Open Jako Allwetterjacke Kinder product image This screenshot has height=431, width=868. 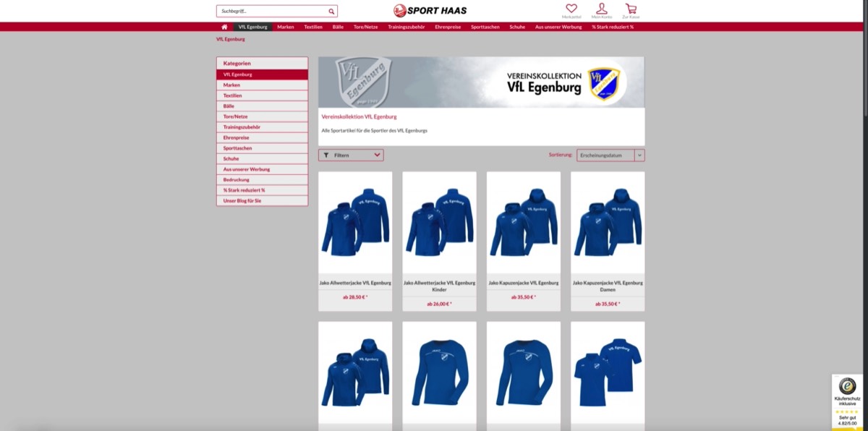439,222
